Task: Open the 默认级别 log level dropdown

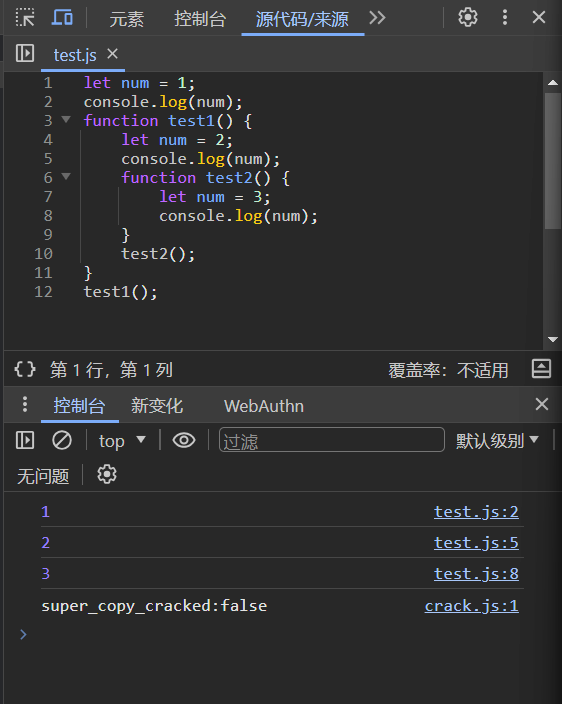Action: [497, 441]
